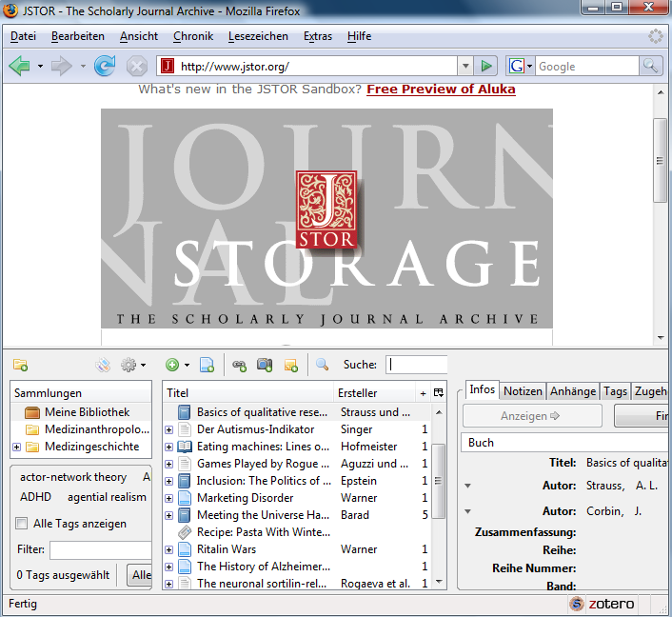Expand the Medizingeschichte collection
The height and width of the screenshot is (617, 672).
pos(17,447)
